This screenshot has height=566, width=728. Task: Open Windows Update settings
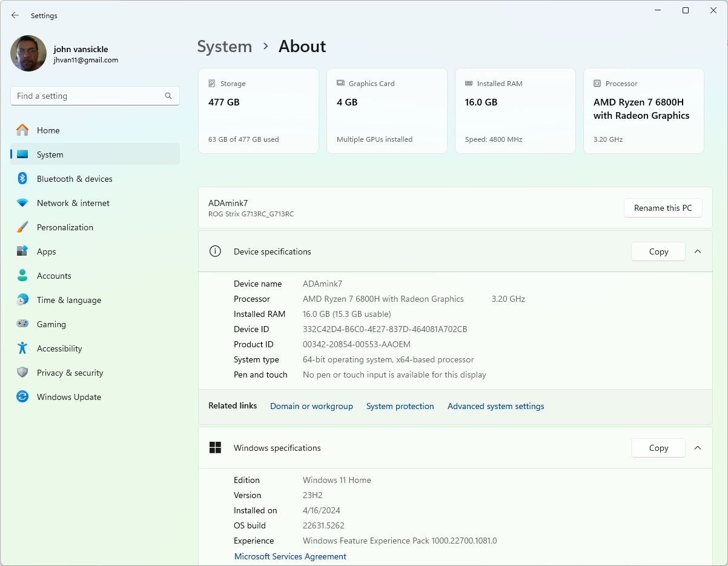click(95, 397)
